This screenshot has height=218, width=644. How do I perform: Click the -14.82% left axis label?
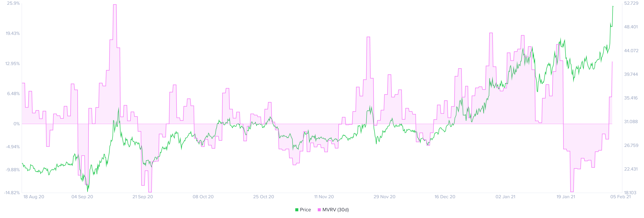coord(12,193)
